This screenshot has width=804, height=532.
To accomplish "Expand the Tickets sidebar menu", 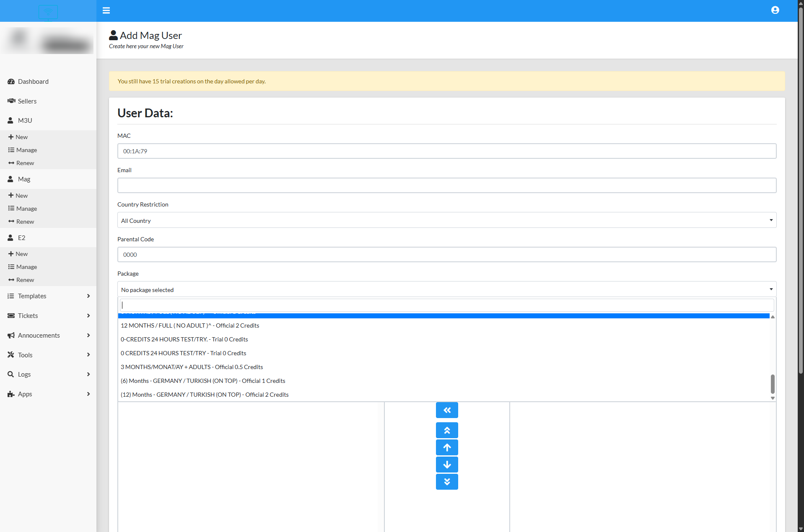I will tap(48, 316).
